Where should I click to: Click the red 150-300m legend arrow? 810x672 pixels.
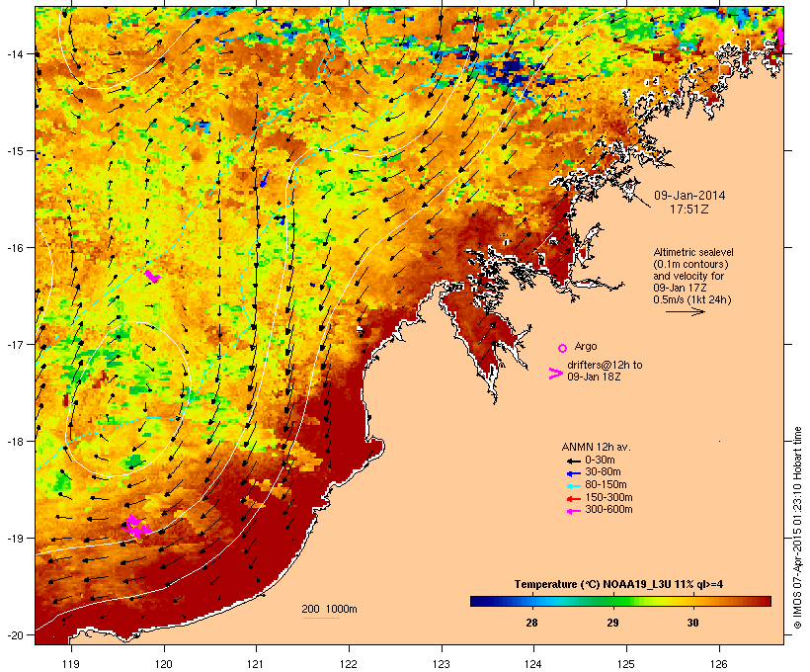(573, 499)
